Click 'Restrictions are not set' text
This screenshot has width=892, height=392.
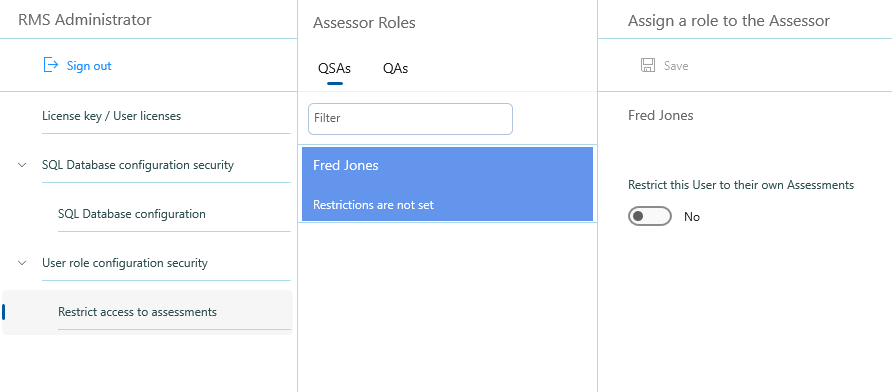point(373,205)
